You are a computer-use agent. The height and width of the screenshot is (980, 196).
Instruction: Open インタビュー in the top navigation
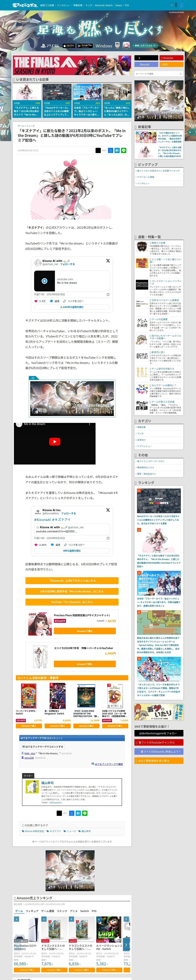pyautogui.click(x=64, y=5)
